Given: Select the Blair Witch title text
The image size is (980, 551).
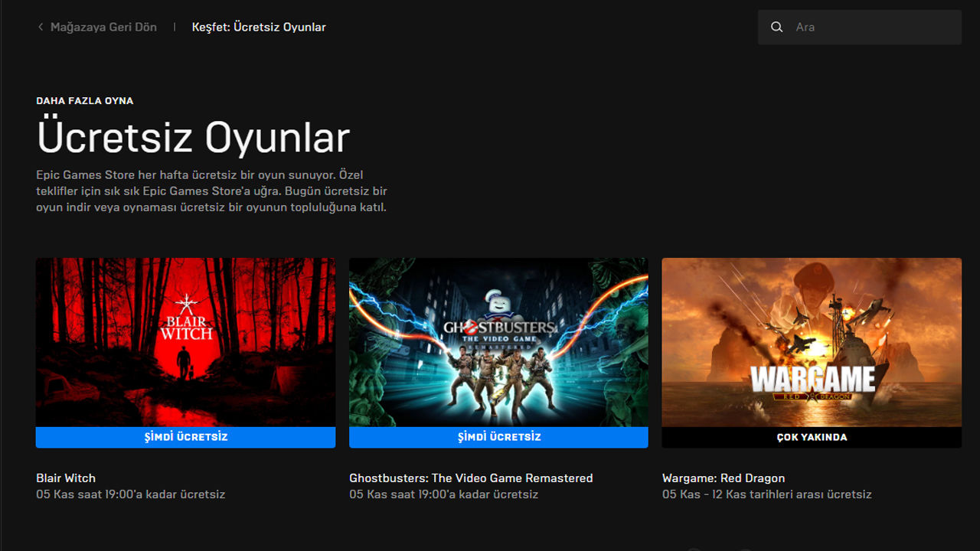Looking at the screenshot, I should point(66,478).
